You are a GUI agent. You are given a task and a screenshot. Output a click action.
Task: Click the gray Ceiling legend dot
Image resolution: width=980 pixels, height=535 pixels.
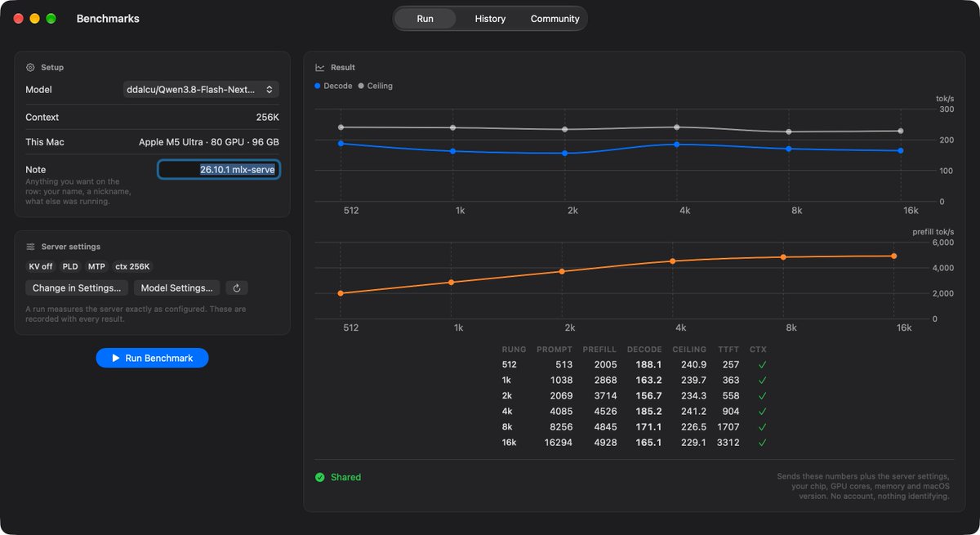pyautogui.click(x=360, y=86)
